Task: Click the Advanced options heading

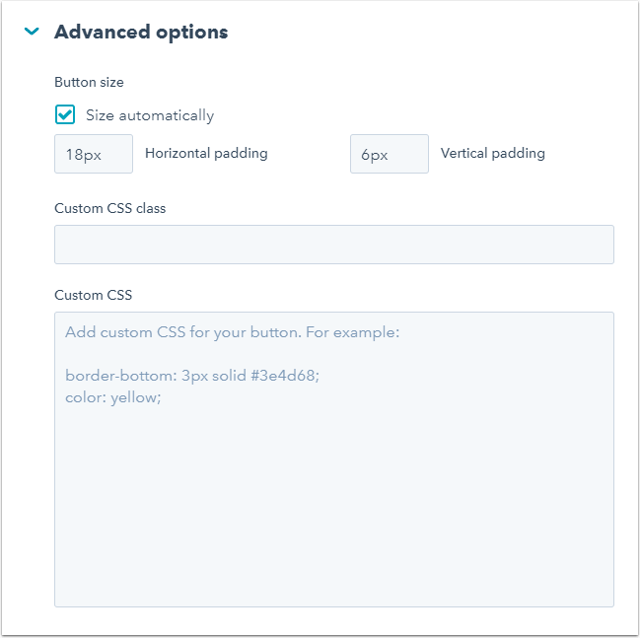Action: [x=141, y=32]
